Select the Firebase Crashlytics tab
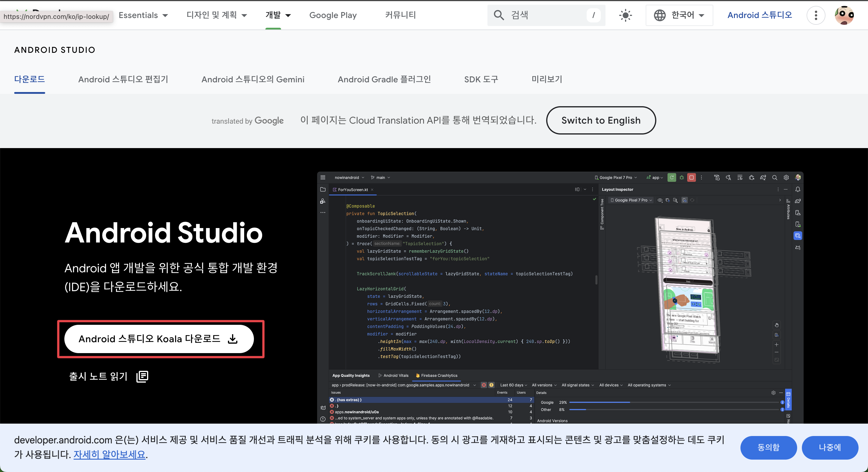868x472 pixels. (437, 375)
